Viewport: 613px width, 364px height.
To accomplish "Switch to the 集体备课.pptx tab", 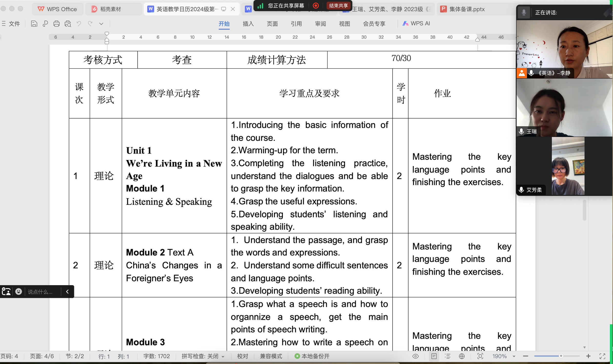I will point(462,9).
